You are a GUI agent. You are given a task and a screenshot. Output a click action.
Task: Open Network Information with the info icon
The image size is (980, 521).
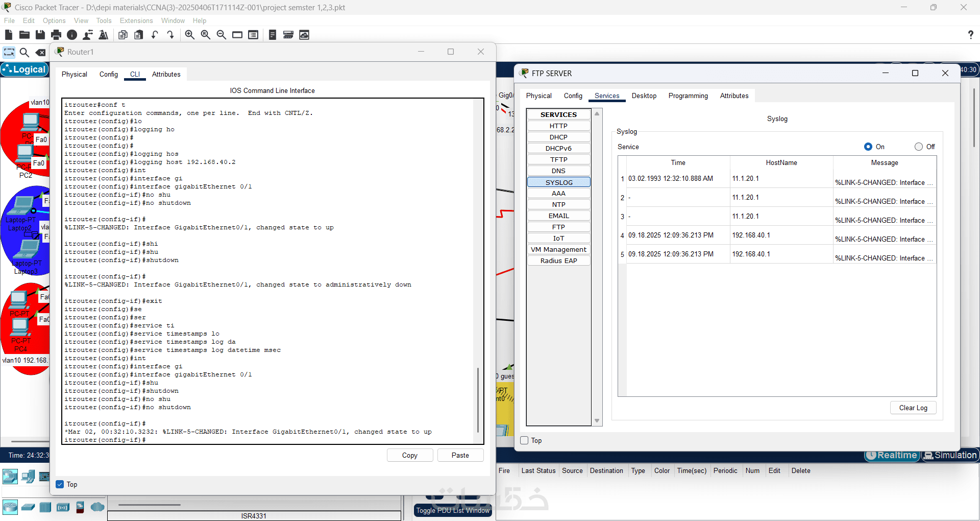tap(72, 35)
